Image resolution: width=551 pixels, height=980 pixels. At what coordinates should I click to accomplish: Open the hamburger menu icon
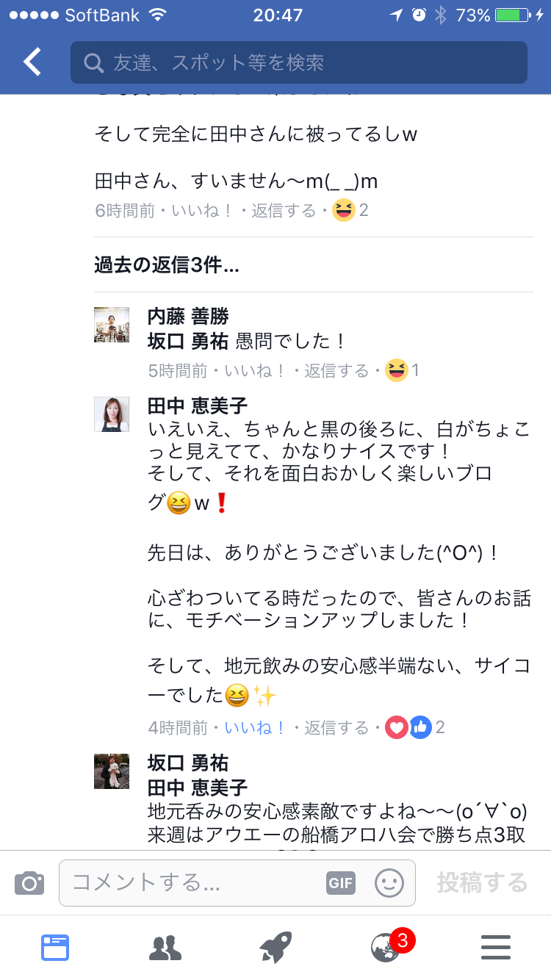click(x=496, y=948)
